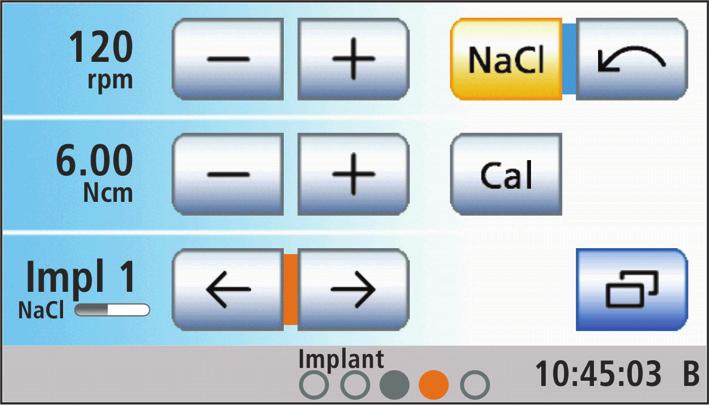Click the 10:45:03 clock display

pyautogui.click(x=598, y=374)
